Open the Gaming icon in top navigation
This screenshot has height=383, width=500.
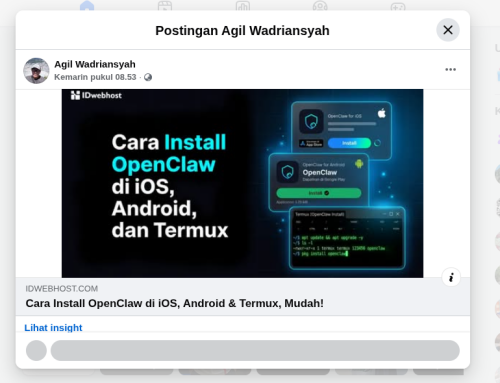tap(398, 6)
